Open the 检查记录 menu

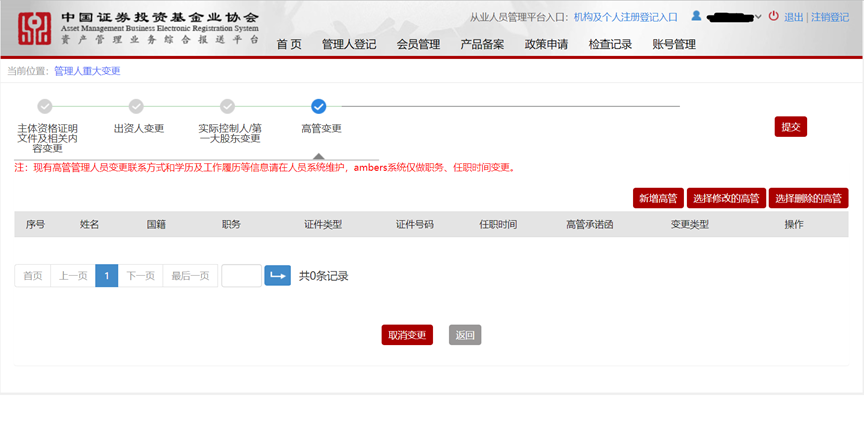tap(610, 45)
